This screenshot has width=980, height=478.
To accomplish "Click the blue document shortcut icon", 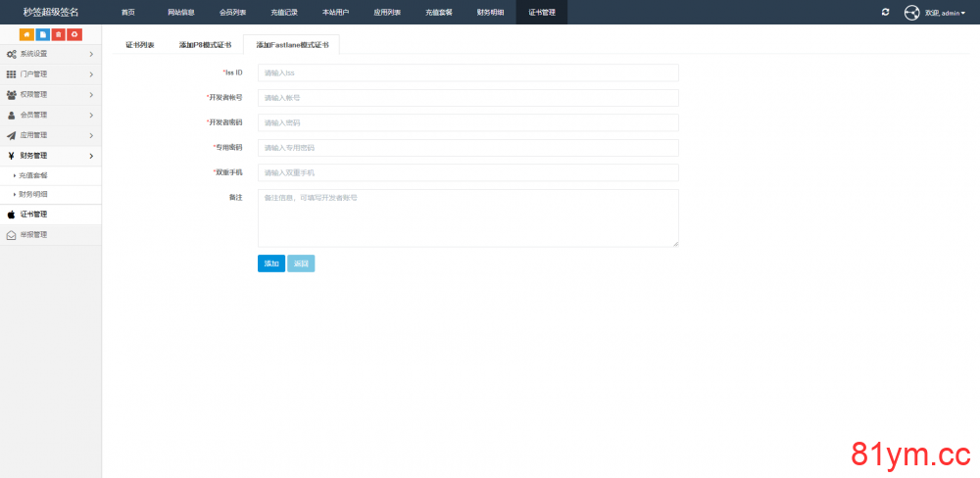I will pos(42,34).
